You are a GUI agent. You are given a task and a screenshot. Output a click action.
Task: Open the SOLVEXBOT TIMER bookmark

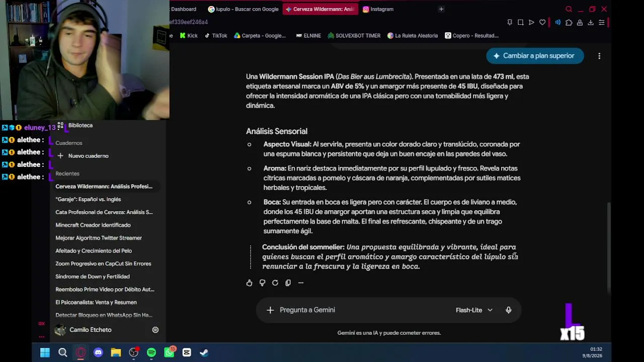[354, 36]
